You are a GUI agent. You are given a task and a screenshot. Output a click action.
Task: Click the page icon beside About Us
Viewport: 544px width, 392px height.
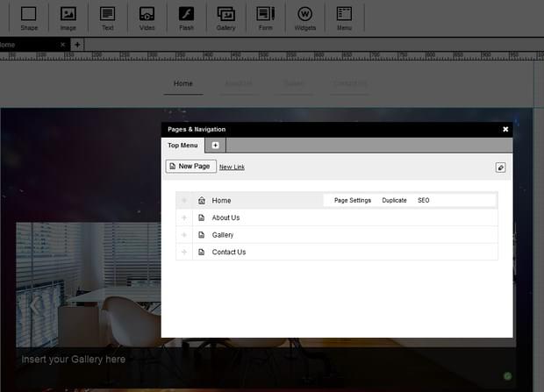point(201,217)
